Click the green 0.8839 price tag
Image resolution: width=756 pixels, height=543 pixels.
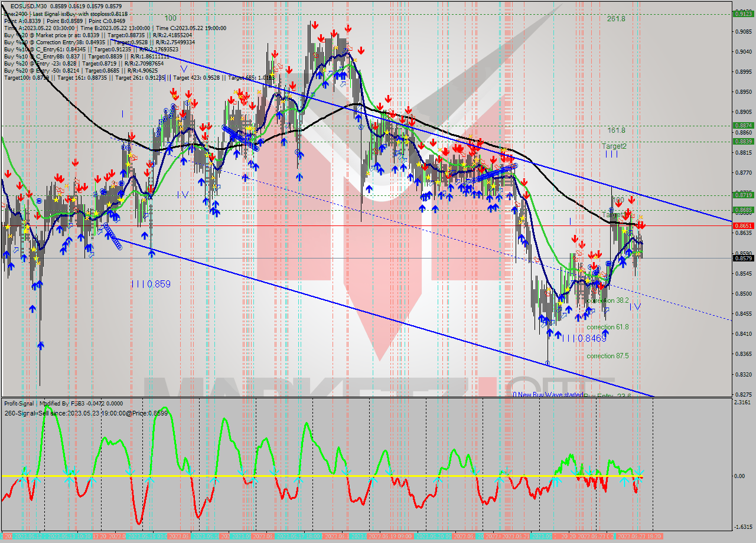(x=742, y=141)
